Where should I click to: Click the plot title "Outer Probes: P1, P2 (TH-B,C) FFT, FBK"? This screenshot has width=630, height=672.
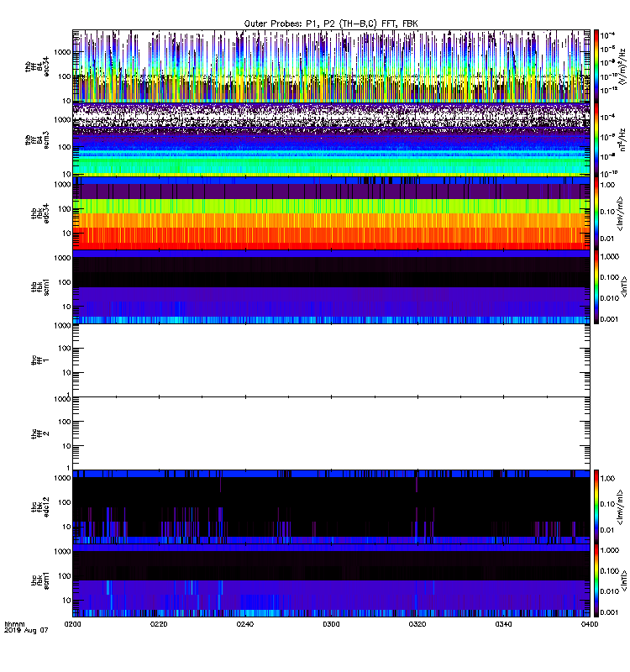tap(331, 24)
